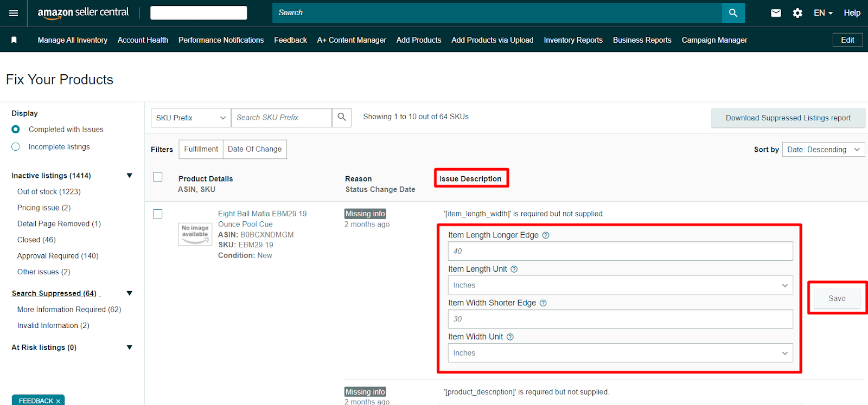This screenshot has width=868, height=405.
Task: Click the SKU search magnifier icon
Action: [x=342, y=117]
